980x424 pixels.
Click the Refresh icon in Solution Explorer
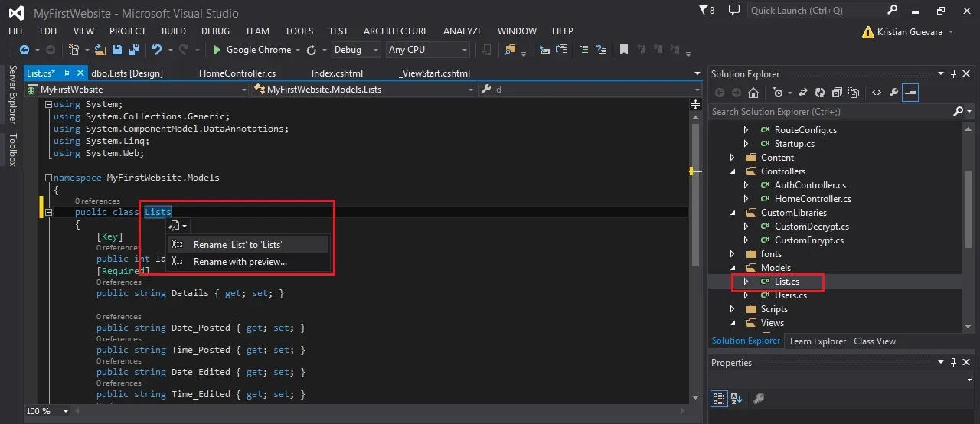click(819, 93)
